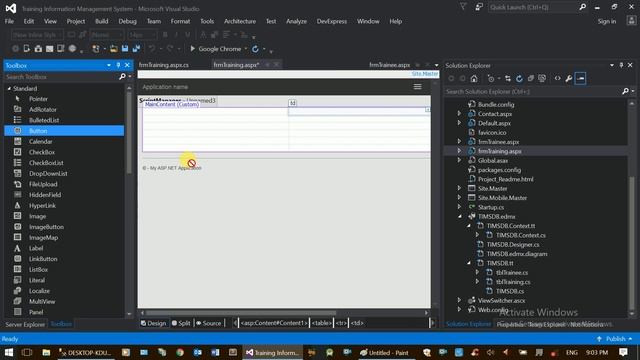Switch to Source view tab
Viewport: 640px width, 360px height.
(209, 323)
